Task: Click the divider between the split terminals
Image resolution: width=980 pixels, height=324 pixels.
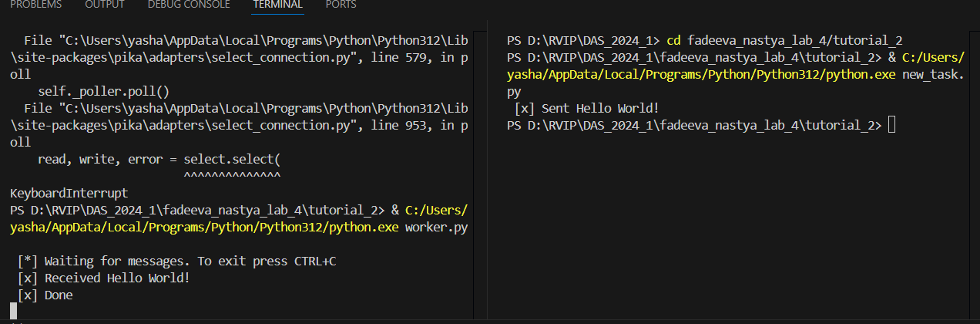Action: pos(487,170)
